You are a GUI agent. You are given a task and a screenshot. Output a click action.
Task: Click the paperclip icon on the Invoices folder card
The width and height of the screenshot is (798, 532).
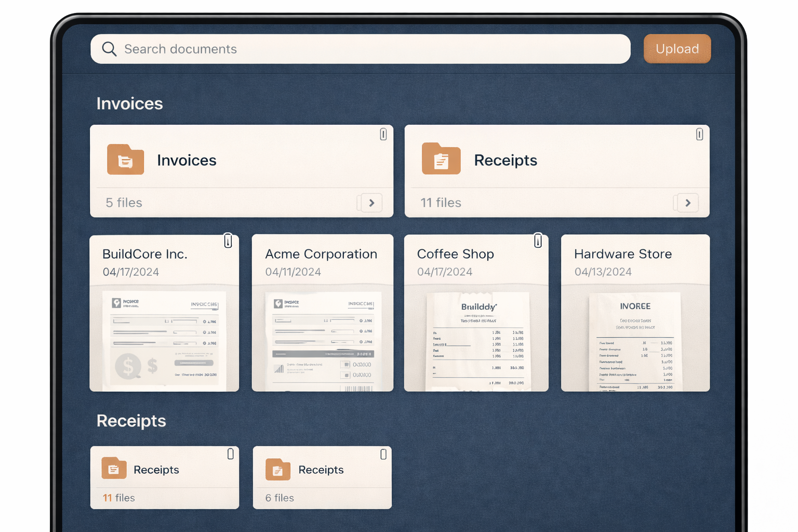[383, 134]
